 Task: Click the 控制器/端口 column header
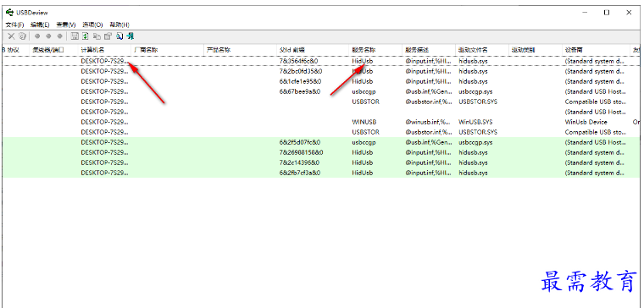(x=53, y=50)
